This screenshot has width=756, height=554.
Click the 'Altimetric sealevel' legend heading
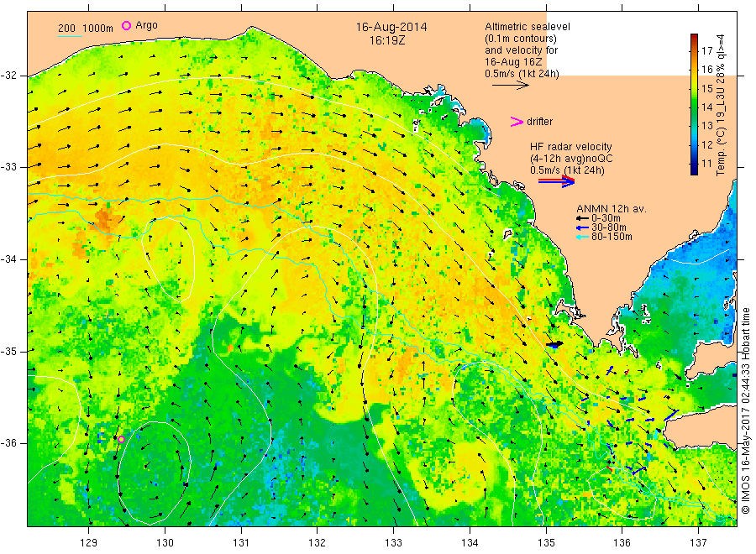[x=528, y=27]
